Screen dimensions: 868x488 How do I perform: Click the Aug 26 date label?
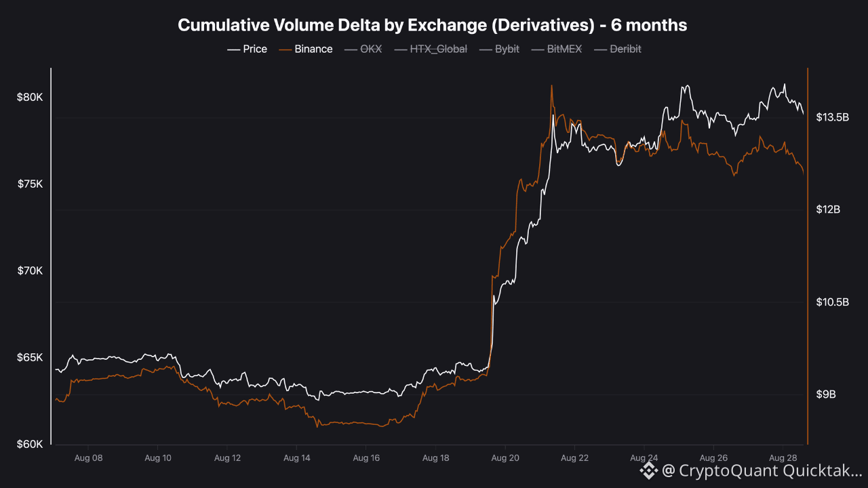[x=713, y=458]
